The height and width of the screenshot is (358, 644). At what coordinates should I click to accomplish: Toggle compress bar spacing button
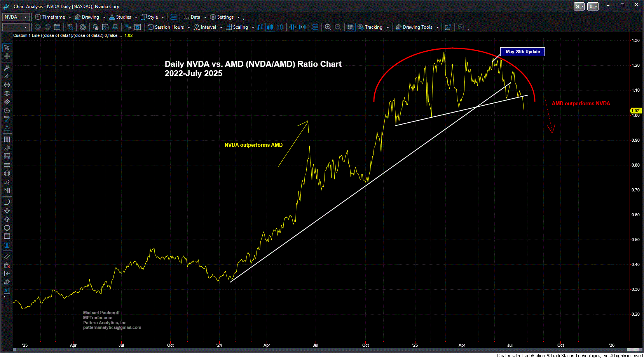[x=292, y=27]
